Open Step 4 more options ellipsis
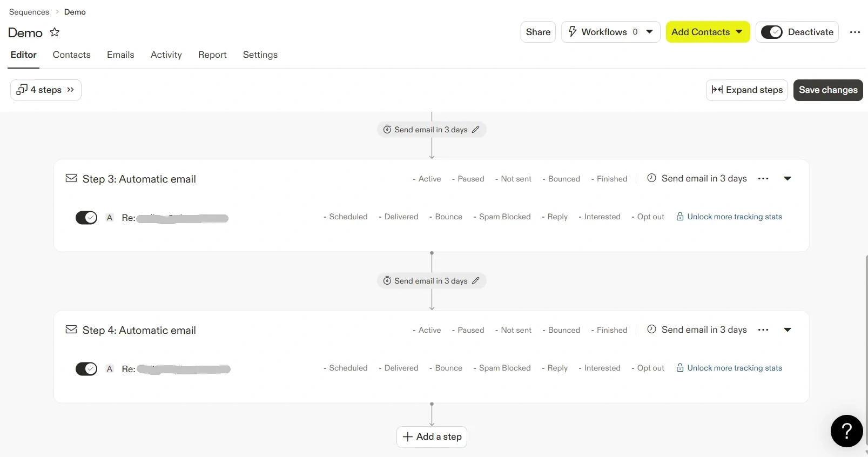The width and height of the screenshot is (868, 457). (763, 330)
